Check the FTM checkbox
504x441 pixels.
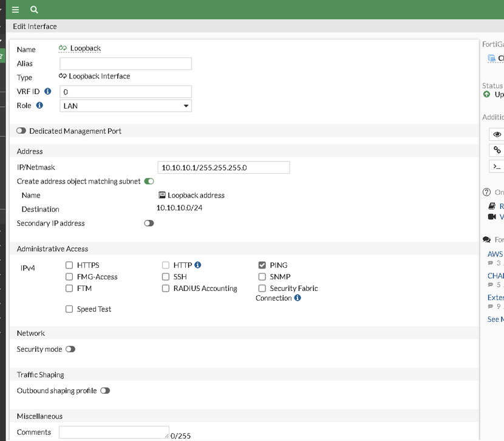(69, 288)
